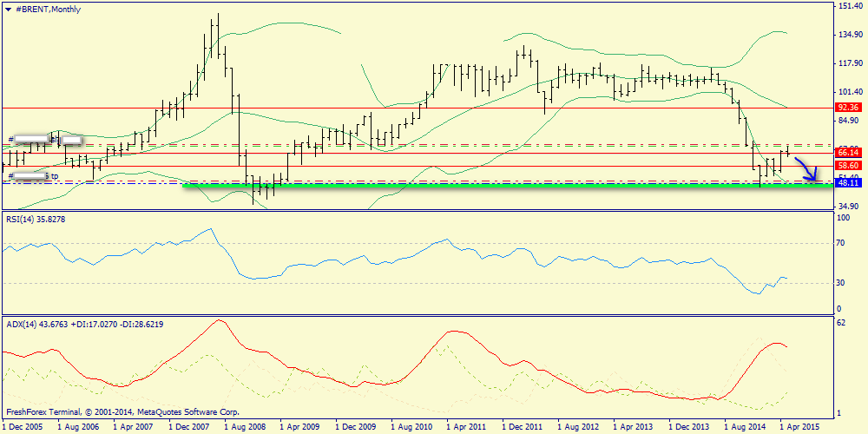Click the 66.14 red price label

[847, 152]
